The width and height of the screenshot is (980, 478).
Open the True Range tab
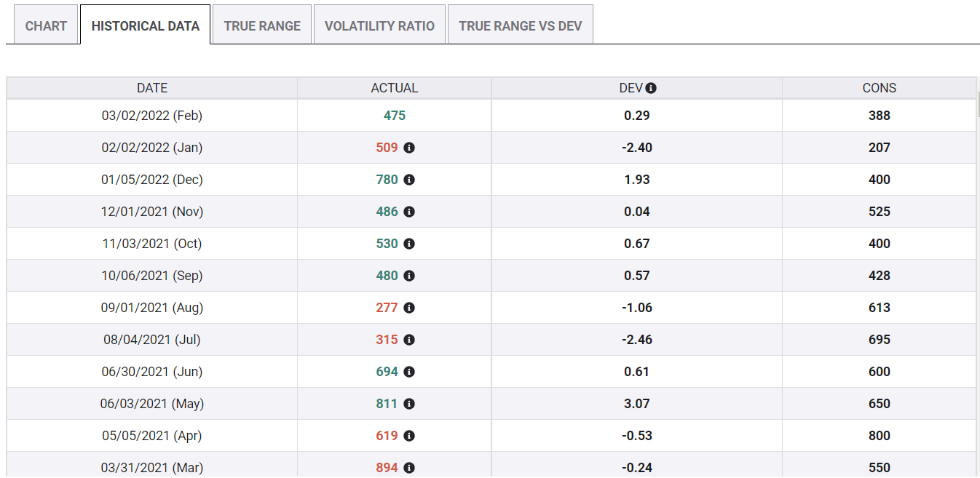(262, 26)
